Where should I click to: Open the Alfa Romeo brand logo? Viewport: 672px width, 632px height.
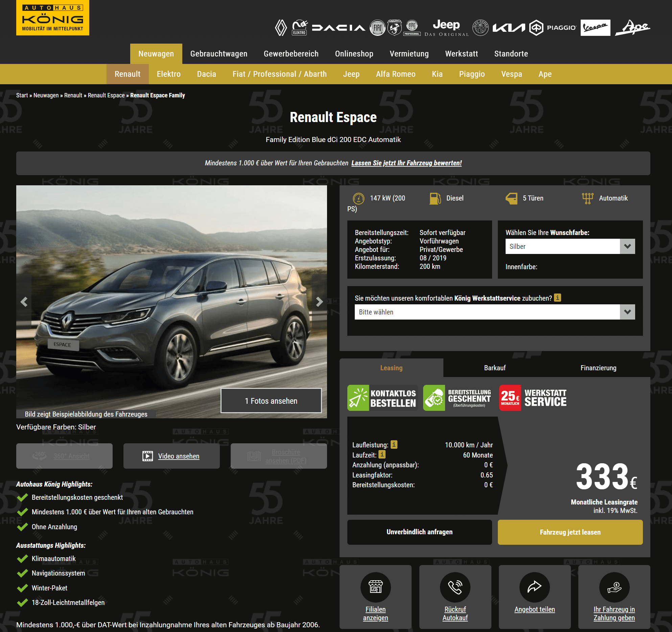481,28
